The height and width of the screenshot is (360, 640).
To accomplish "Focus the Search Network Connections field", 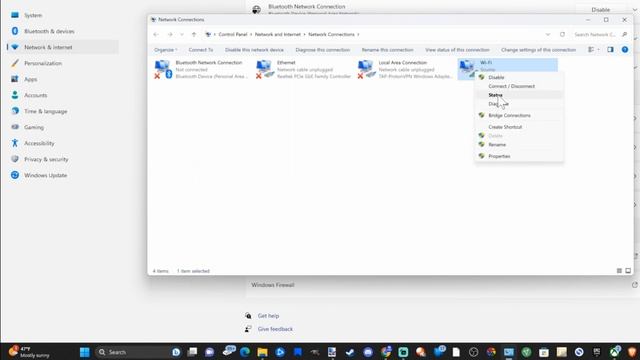I will coord(595,34).
